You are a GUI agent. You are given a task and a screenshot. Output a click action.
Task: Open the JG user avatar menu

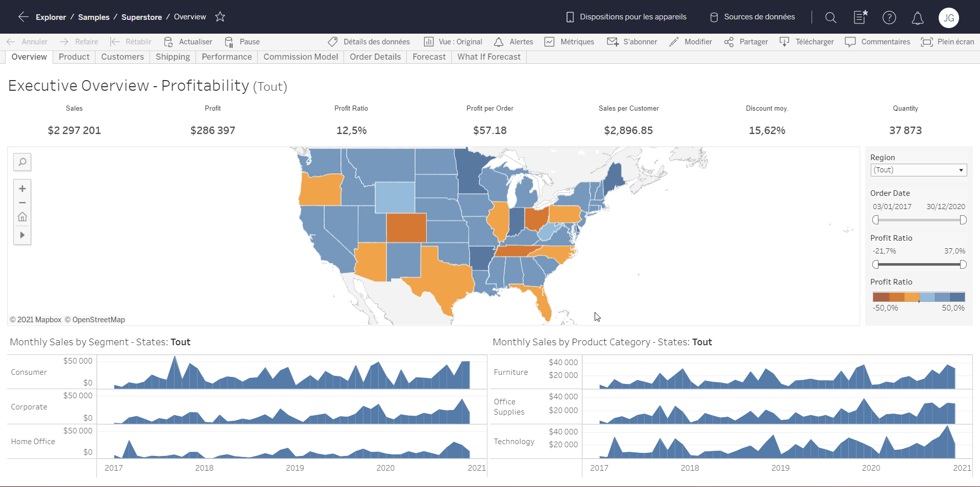[948, 18]
